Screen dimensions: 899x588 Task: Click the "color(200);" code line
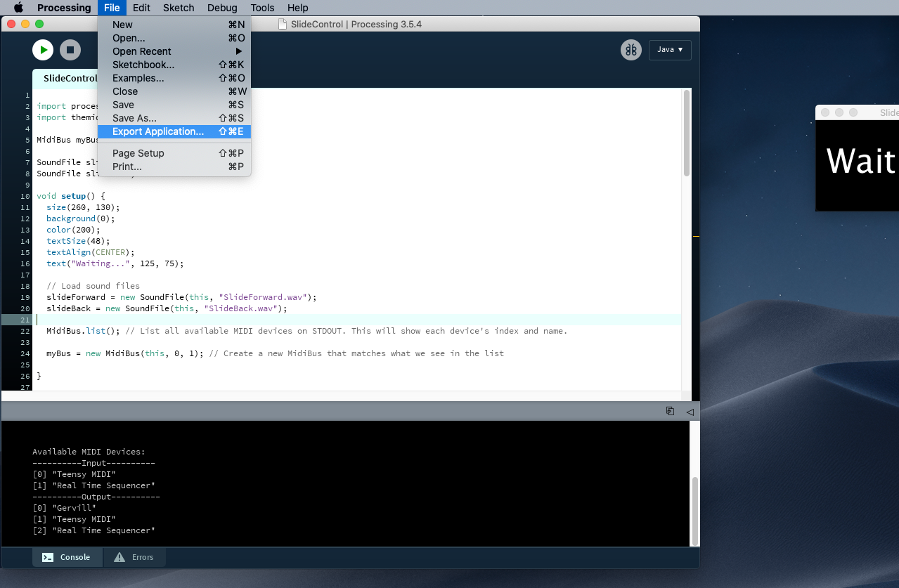73,230
